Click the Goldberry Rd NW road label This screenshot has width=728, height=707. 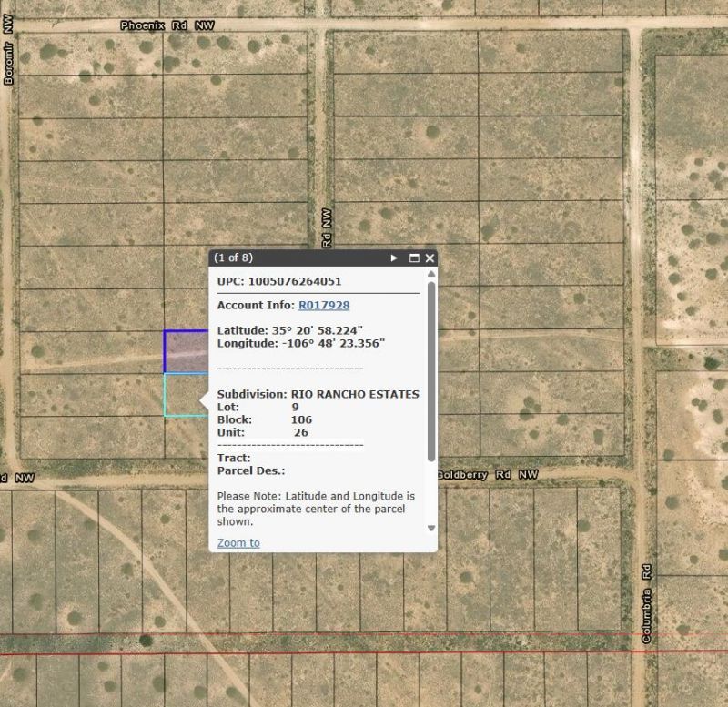coord(487,475)
